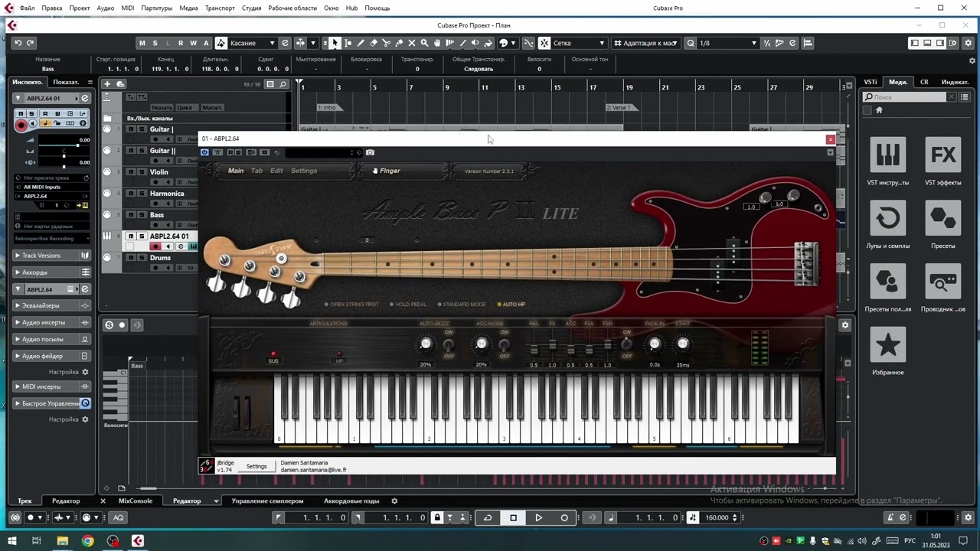Click Record button in transport bar

pyautogui.click(x=564, y=518)
